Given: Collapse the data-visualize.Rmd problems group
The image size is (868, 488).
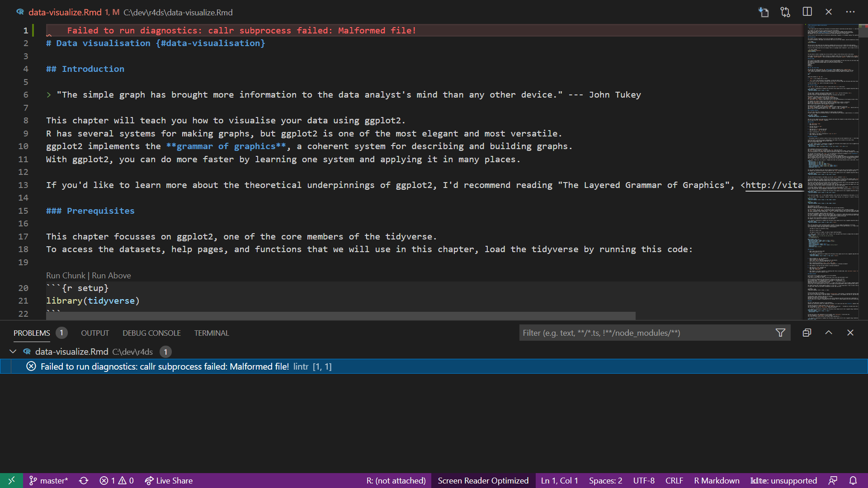Looking at the screenshot, I should tap(13, 352).
